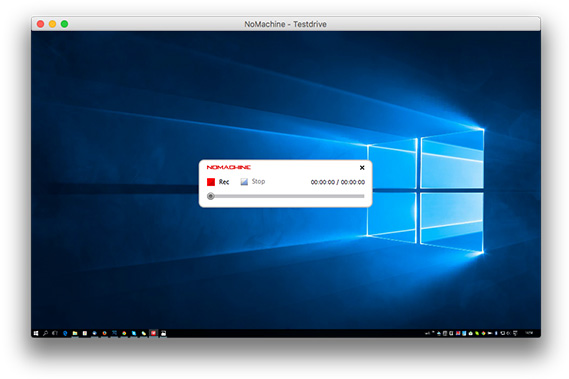Click the rightmost white pinned taskbar icon
The image size is (569, 379).
pos(163,333)
